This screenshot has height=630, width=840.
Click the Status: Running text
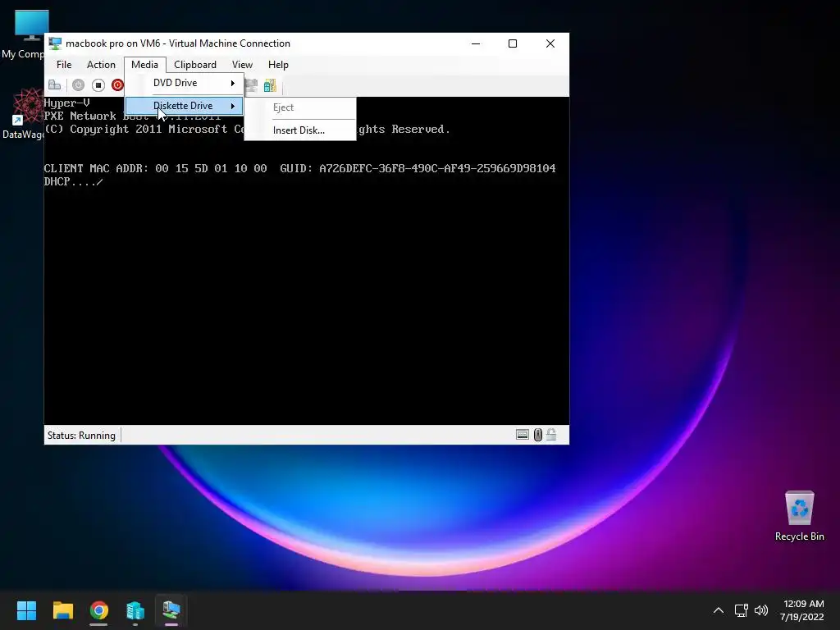(81, 436)
